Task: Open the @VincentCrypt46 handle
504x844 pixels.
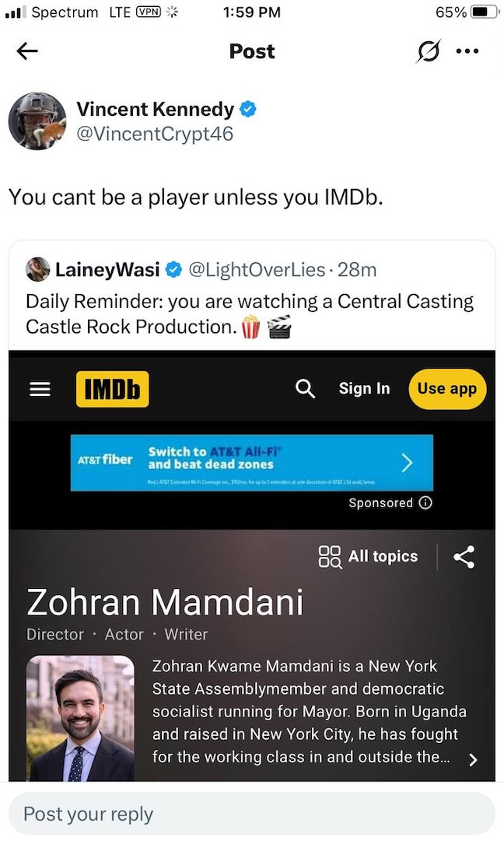Action: point(155,134)
